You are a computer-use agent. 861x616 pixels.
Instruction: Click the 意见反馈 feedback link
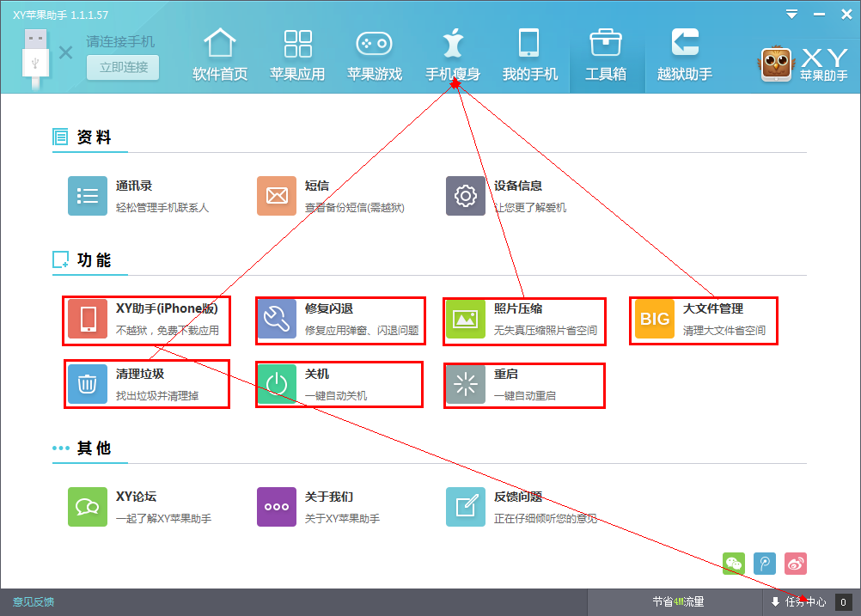pyautogui.click(x=34, y=602)
